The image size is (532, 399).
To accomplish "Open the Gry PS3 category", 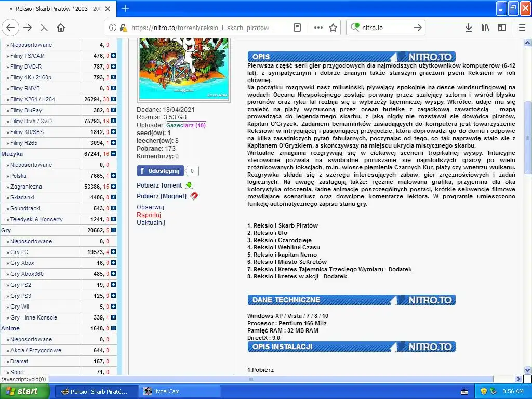I will (21, 296).
